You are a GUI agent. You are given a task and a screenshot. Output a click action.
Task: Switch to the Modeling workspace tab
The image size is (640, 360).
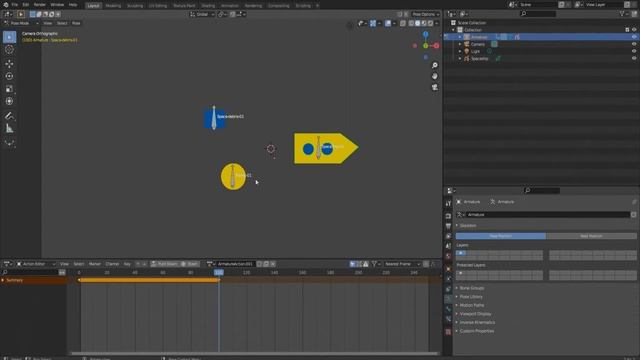coord(113,6)
